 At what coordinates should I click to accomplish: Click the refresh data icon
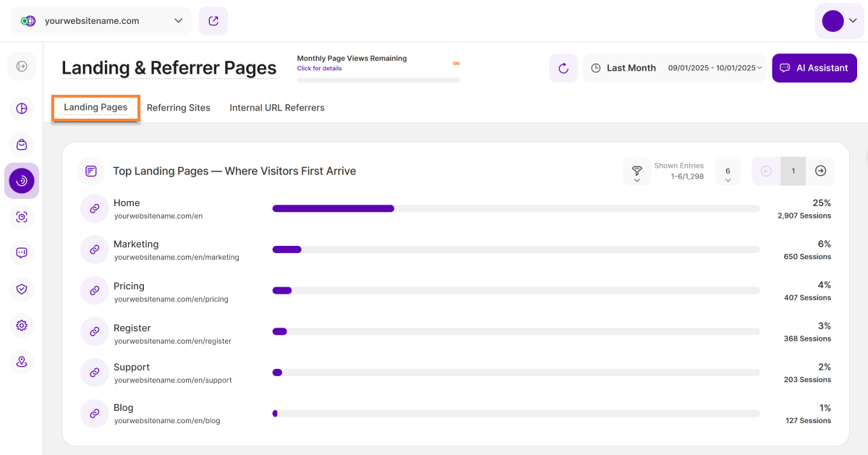tap(563, 68)
